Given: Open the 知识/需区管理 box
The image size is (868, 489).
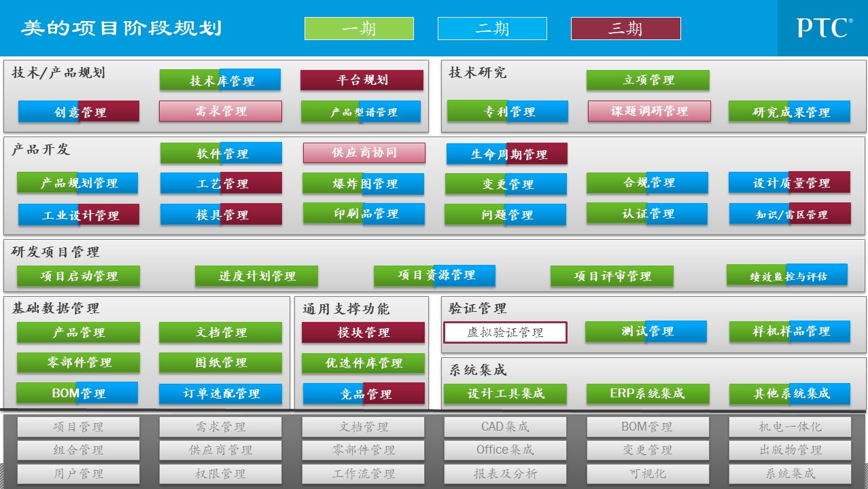Looking at the screenshot, I should click(790, 214).
